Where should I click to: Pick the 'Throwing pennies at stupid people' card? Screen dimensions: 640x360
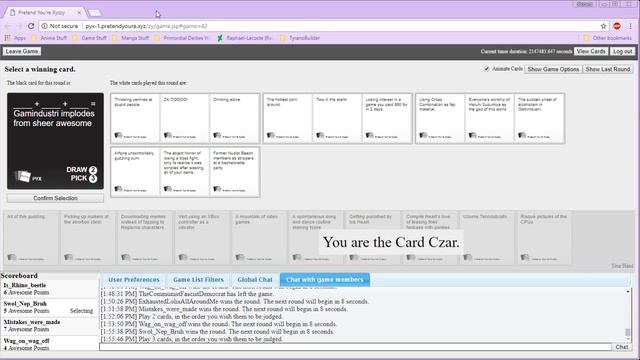pos(135,118)
